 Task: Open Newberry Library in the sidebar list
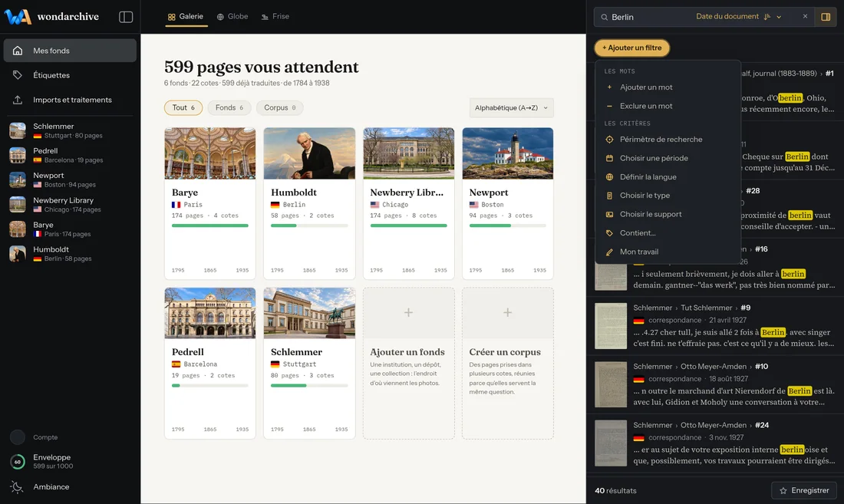click(x=70, y=204)
